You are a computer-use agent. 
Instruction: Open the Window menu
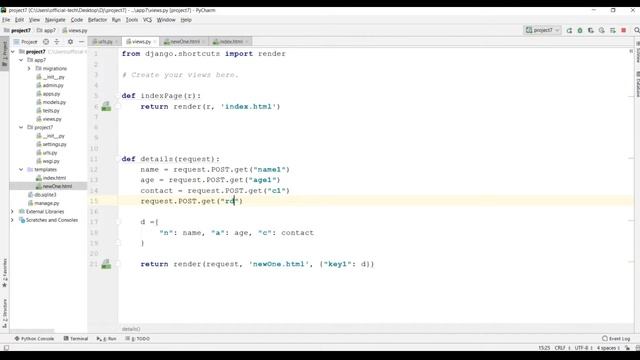(x=166, y=20)
